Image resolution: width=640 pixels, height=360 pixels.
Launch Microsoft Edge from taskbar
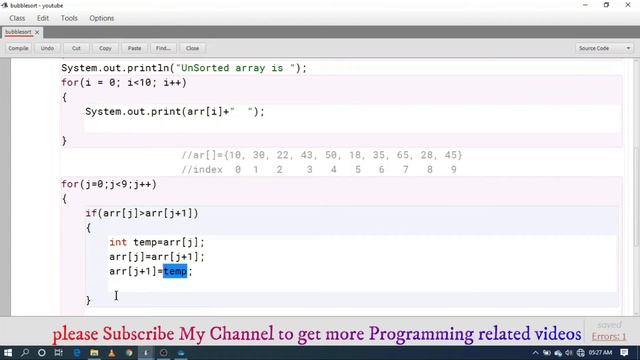[x=77, y=353]
